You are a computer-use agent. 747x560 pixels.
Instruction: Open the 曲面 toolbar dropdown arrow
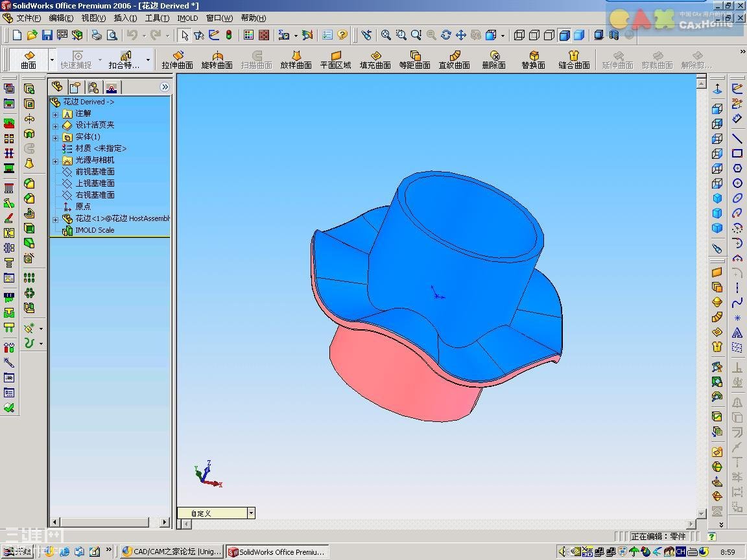(x=53, y=60)
